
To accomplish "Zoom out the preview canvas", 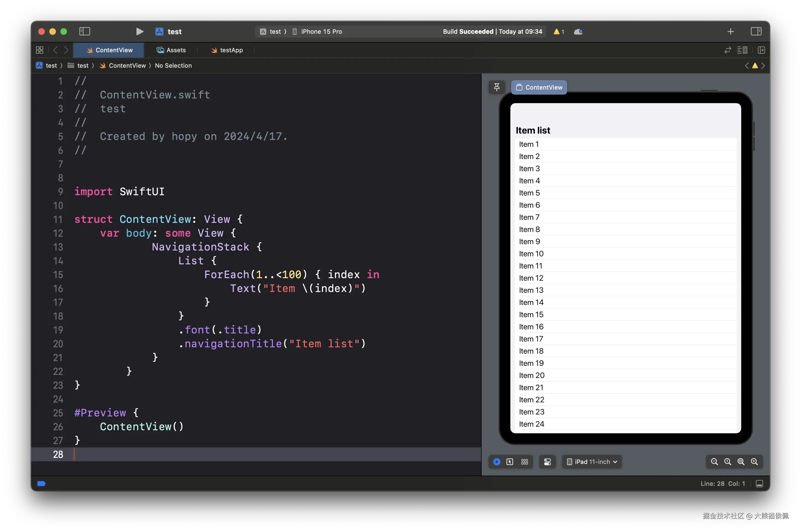I will (x=714, y=462).
